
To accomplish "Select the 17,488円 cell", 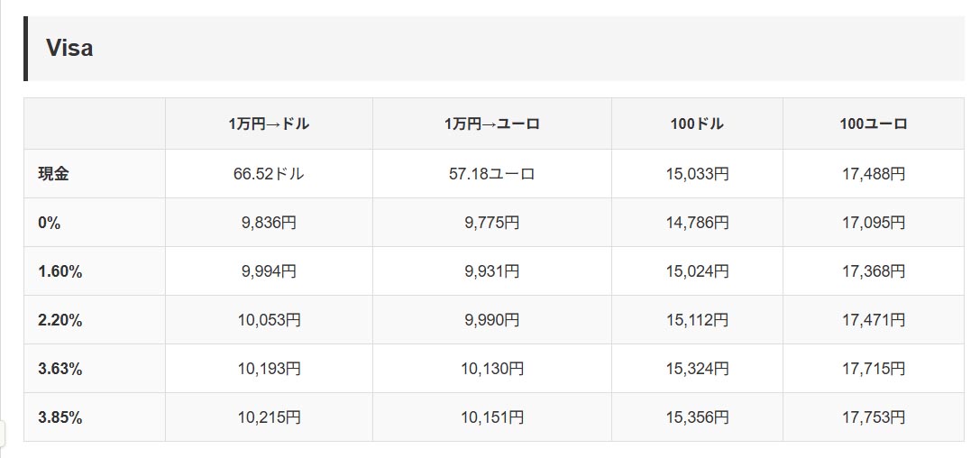I will [x=873, y=174].
